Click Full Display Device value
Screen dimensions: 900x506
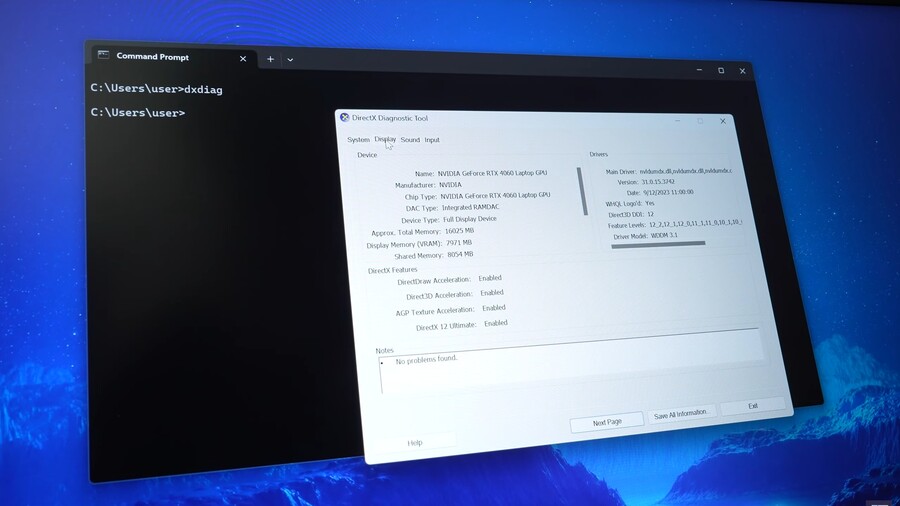pos(470,219)
